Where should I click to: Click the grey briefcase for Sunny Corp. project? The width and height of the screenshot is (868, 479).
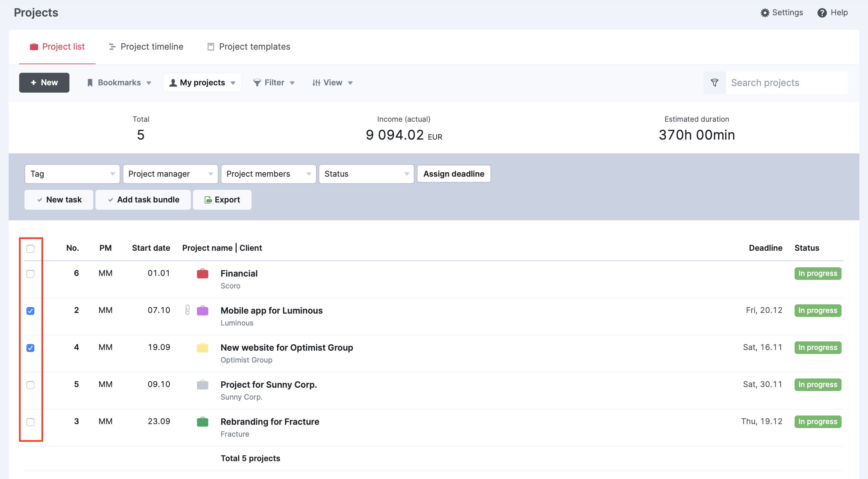pyautogui.click(x=203, y=384)
